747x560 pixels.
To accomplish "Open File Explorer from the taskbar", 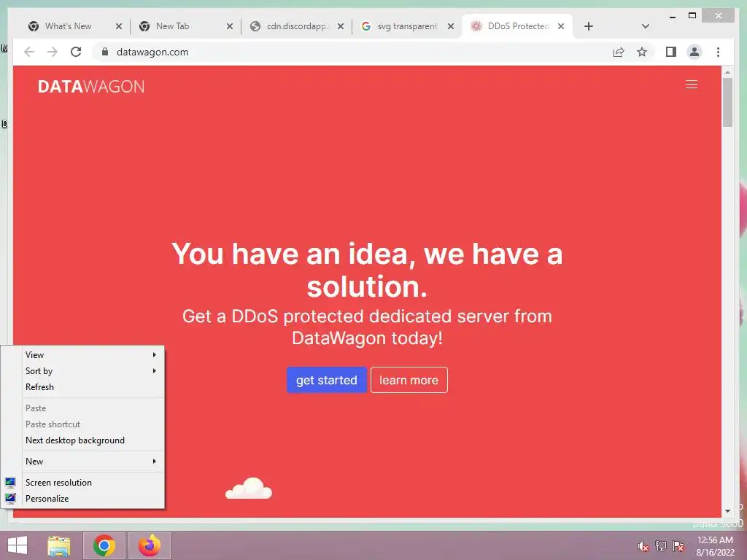I will (x=59, y=545).
